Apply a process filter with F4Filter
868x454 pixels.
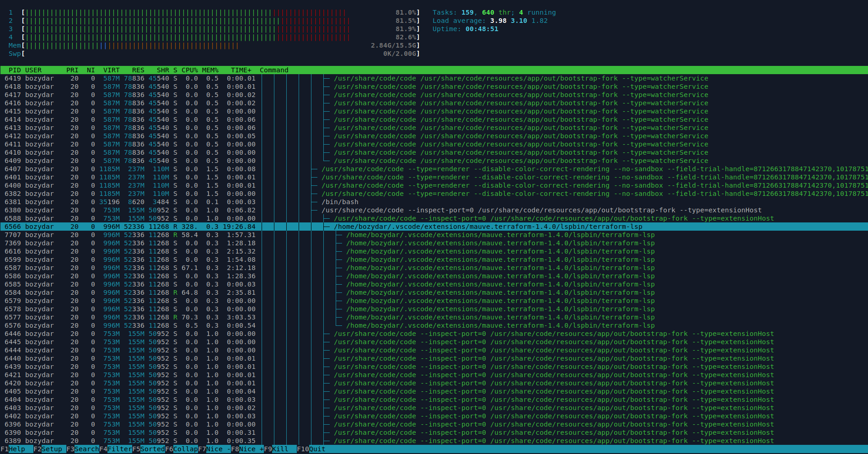pyautogui.click(x=115, y=449)
